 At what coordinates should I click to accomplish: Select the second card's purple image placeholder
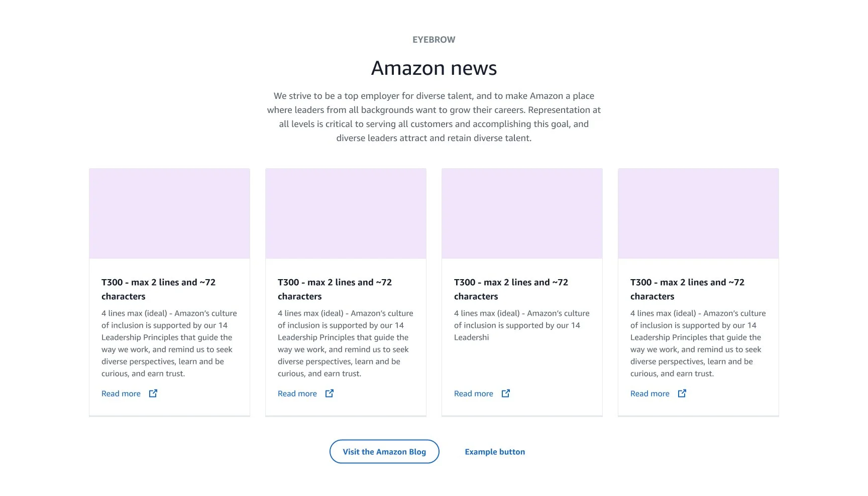tap(346, 213)
